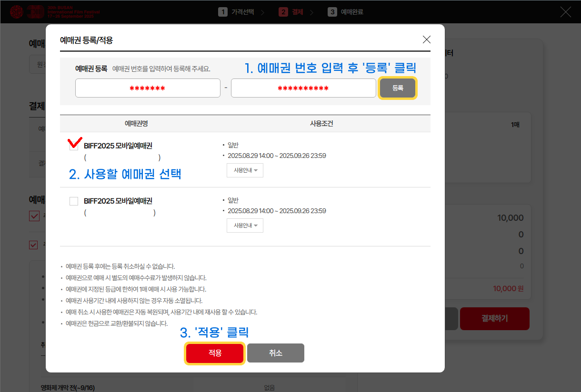Select step 3 예매완료 in progress bar
Screen dimensions: 581x392
pos(346,12)
